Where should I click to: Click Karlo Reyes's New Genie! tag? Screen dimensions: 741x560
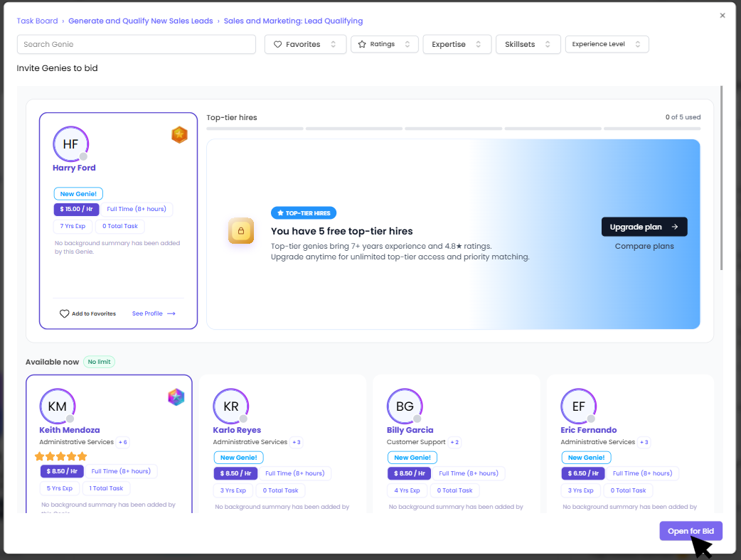[x=239, y=458]
